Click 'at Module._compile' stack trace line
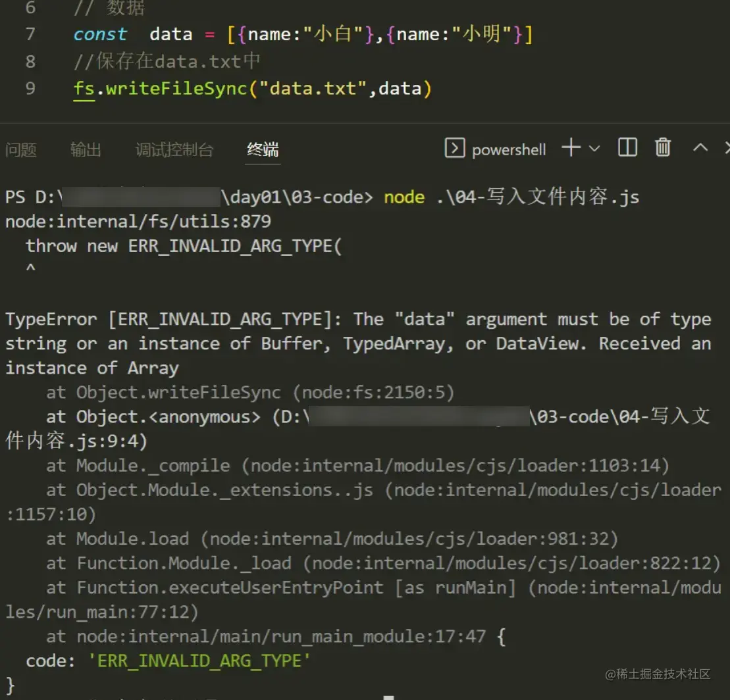 tap(357, 465)
